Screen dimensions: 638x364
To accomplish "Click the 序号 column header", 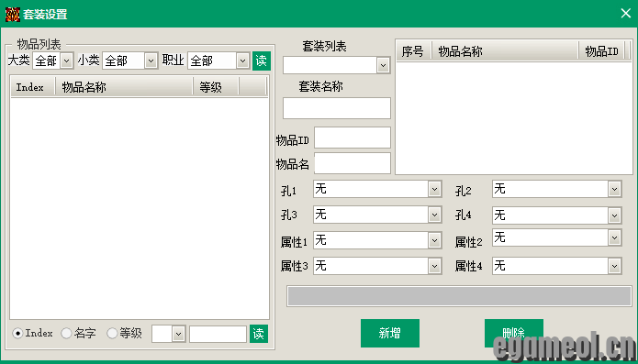I will [x=414, y=51].
